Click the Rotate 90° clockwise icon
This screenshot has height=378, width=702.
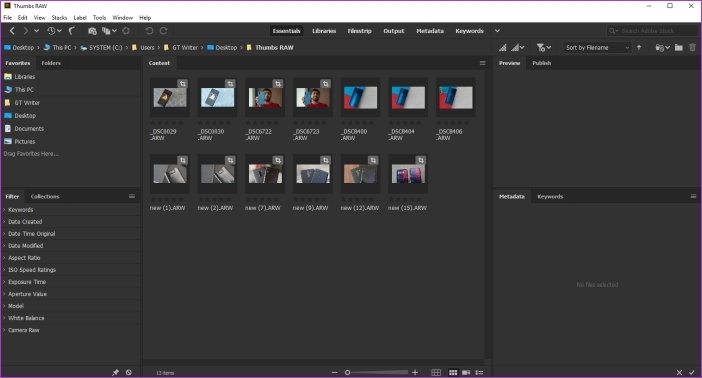tap(163, 31)
